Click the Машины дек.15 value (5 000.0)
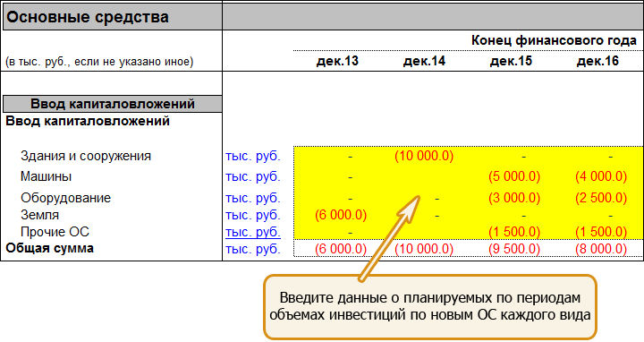Screen dimensions: 644x342 click(x=514, y=176)
